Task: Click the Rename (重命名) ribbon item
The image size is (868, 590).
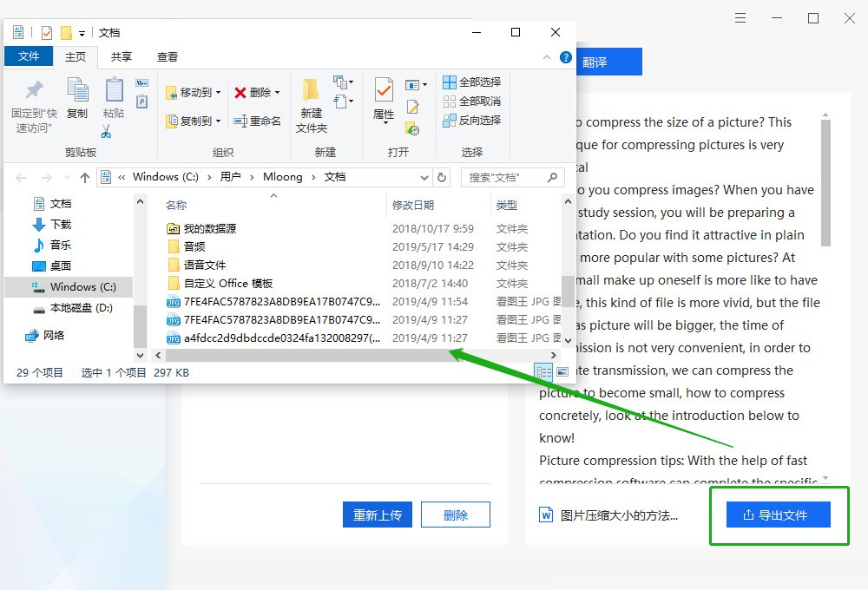Action: (x=257, y=121)
